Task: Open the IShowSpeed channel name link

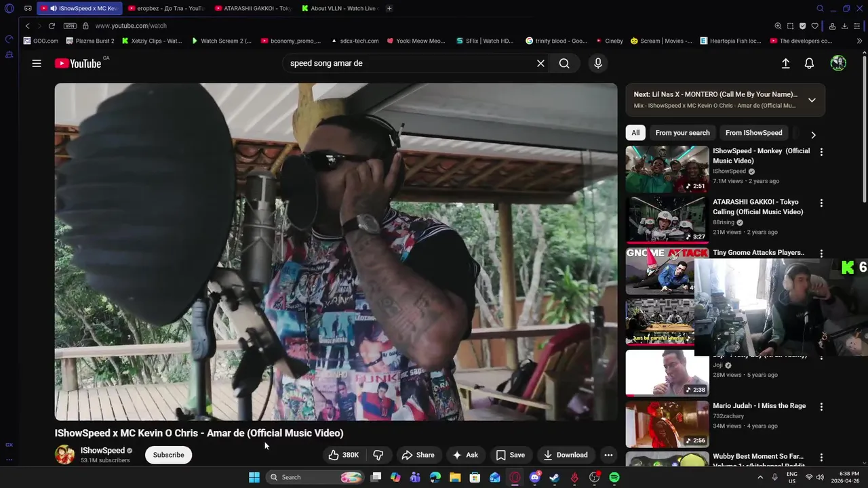Action: coord(102,450)
